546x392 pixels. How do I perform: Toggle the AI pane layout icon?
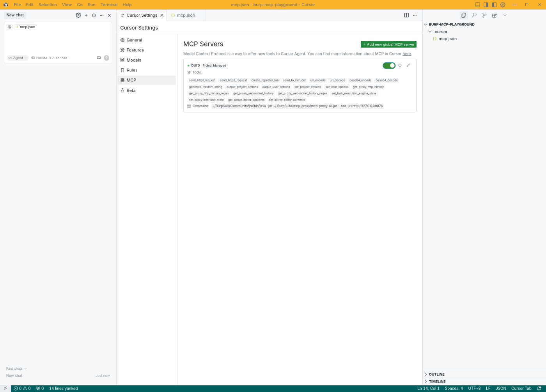pyautogui.click(x=486, y=5)
